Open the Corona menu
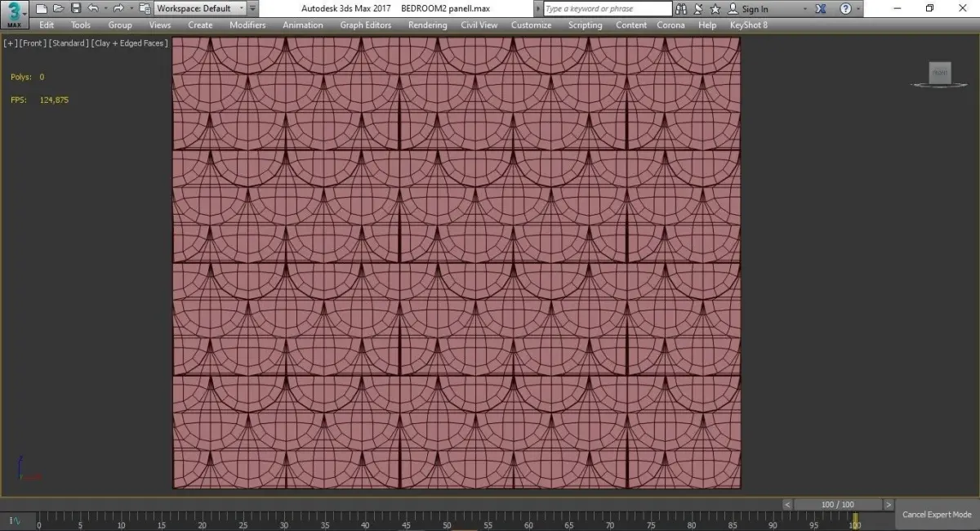Image resolution: width=980 pixels, height=531 pixels. pyautogui.click(x=671, y=25)
